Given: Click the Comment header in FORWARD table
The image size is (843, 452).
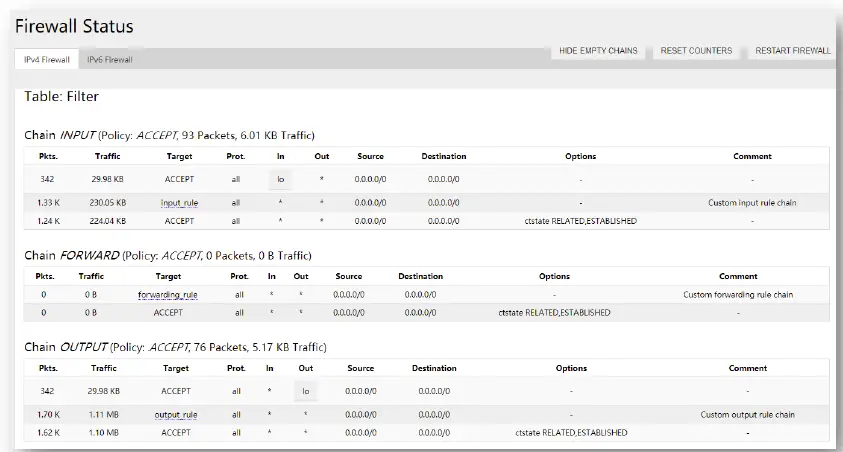Looking at the screenshot, I should (738, 276).
